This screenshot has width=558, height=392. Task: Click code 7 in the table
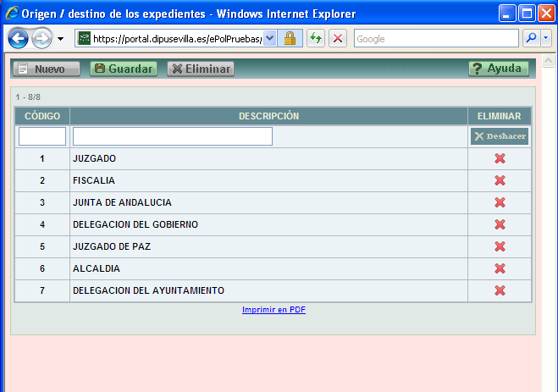click(x=42, y=291)
